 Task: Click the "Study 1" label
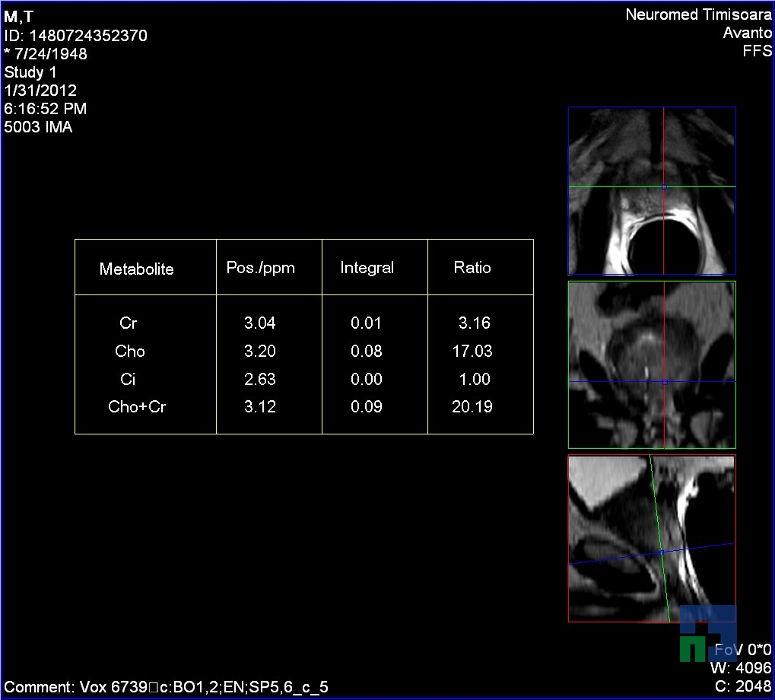pyautogui.click(x=30, y=72)
